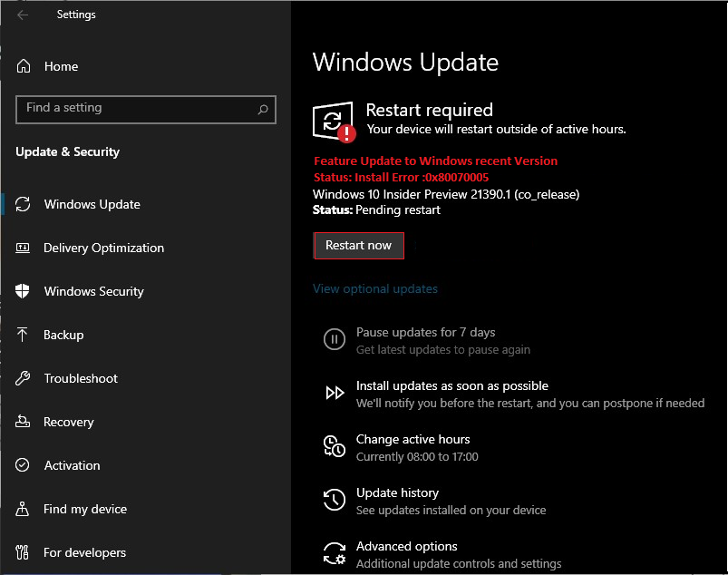Image resolution: width=728 pixels, height=575 pixels.
Task: Open Change active hours option
Action: tap(413, 439)
